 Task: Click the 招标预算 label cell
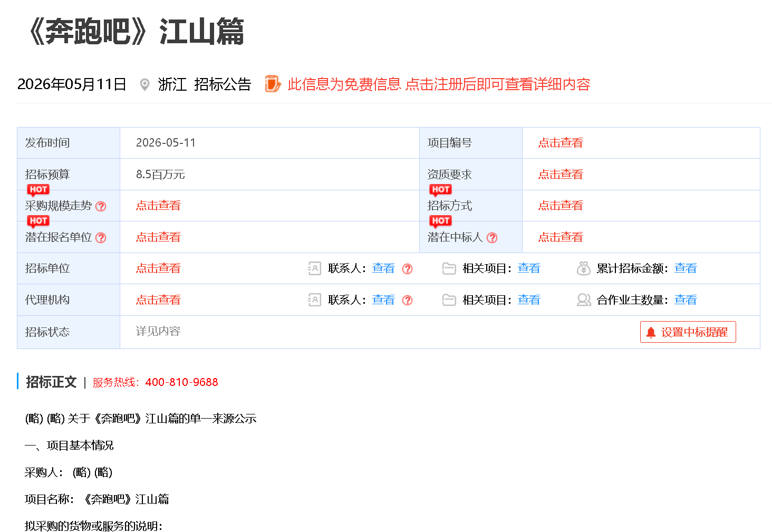(69, 175)
